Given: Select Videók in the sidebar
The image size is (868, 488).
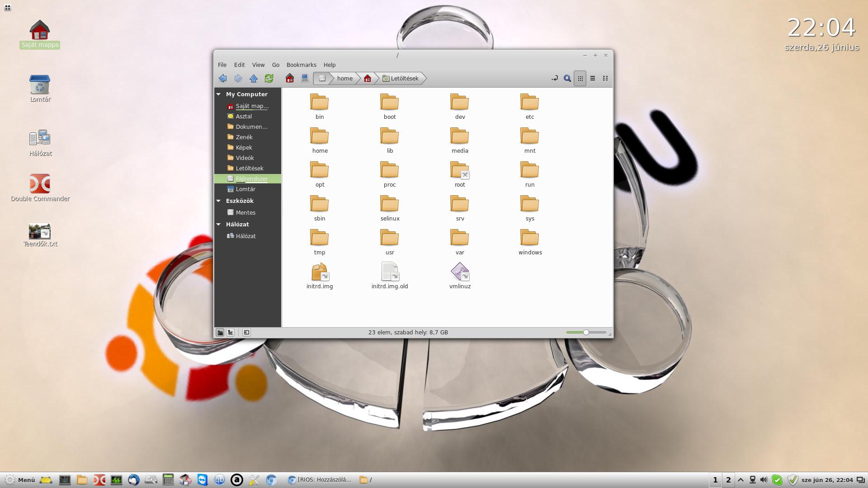Looking at the screenshot, I should point(248,158).
